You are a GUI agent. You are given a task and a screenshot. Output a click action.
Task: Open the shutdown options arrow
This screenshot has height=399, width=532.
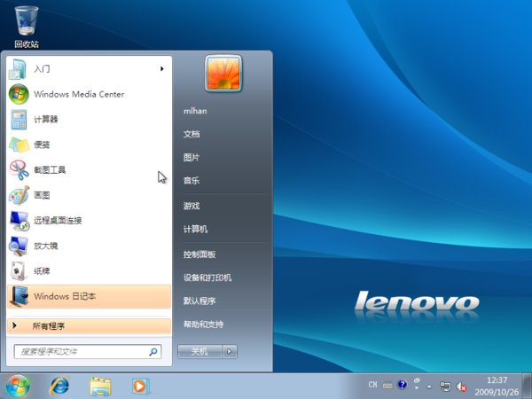[x=230, y=351]
